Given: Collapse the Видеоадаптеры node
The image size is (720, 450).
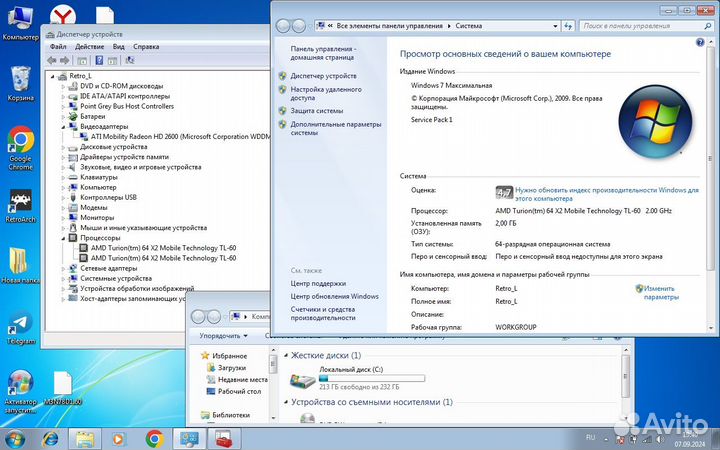Looking at the screenshot, I should (x=63, y=126).
